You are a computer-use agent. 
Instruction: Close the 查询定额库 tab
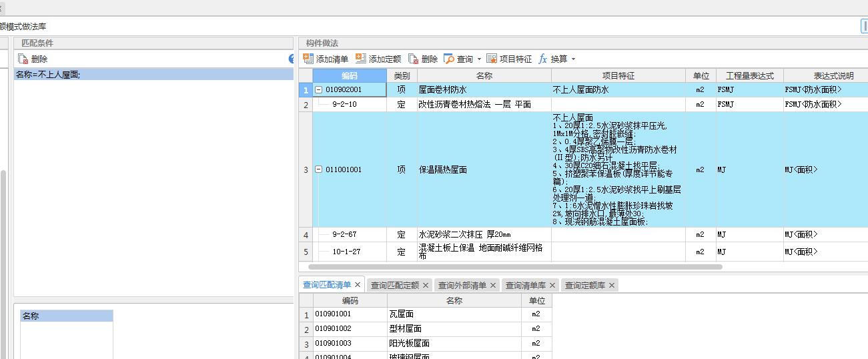click(x=612, y=285)
